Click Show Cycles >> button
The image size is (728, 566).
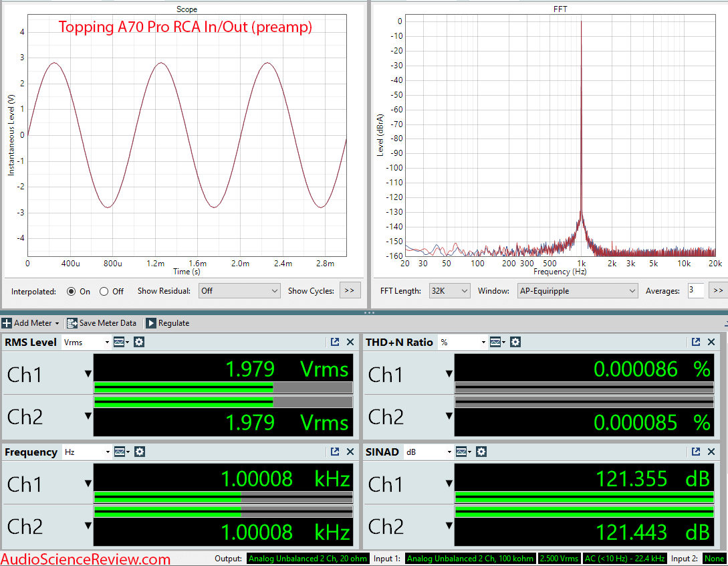point(350,290)
